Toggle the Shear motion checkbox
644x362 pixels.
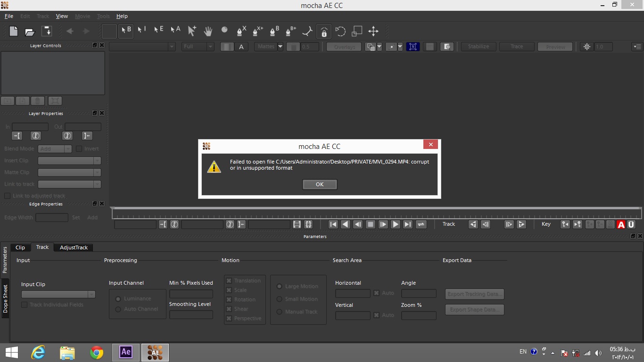(229, 309)
